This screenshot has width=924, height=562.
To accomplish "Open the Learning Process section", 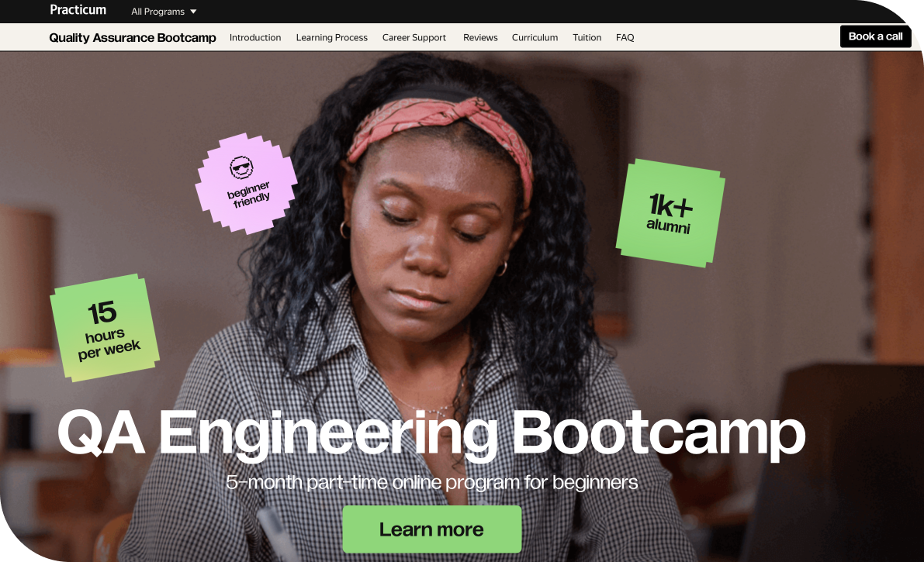I will point(331,37).
